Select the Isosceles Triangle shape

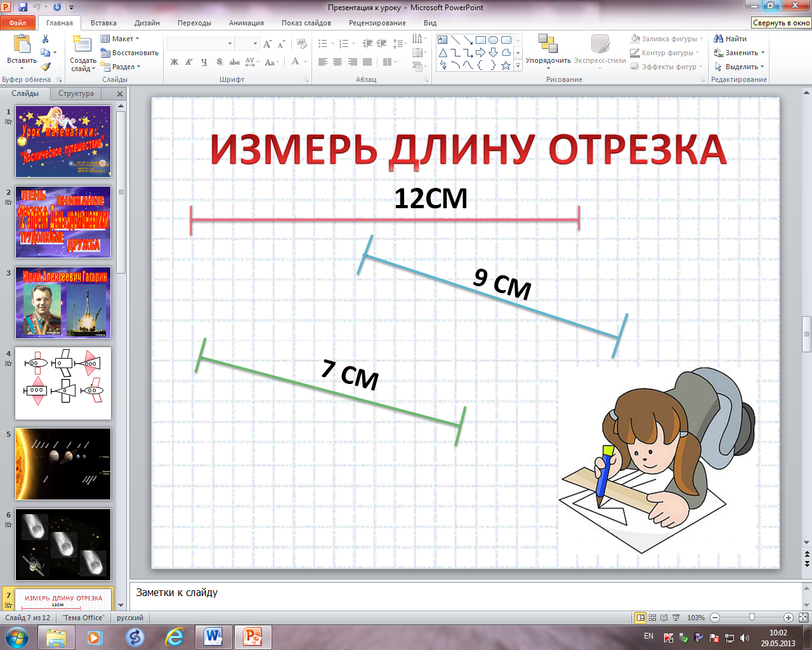[443, 53]
